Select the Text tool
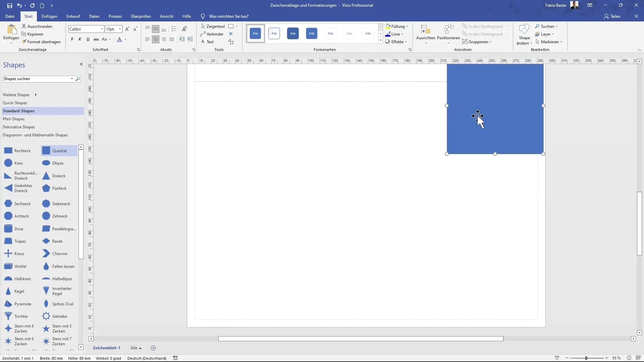 tap(207, 42)
